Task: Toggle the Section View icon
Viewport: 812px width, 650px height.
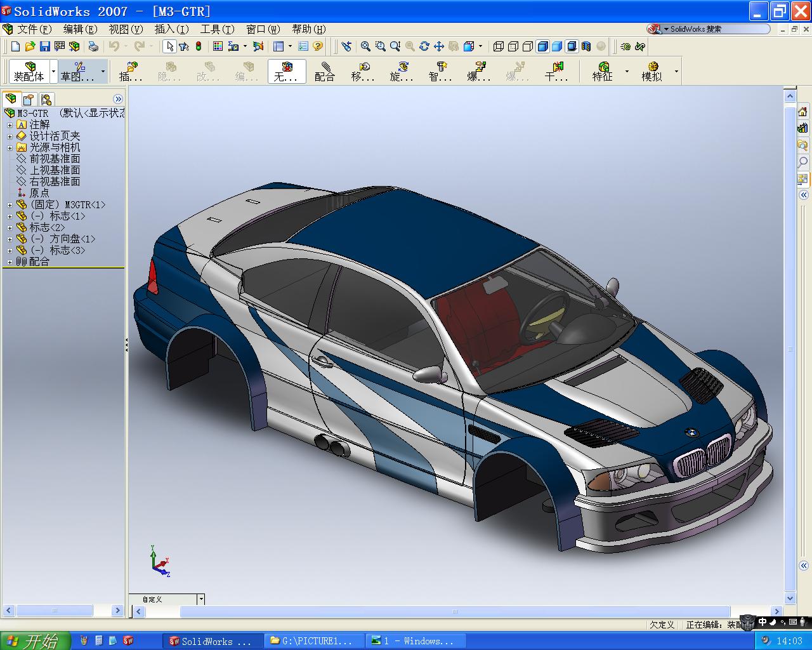Action: pyautogui.click(x=586, y=46)
